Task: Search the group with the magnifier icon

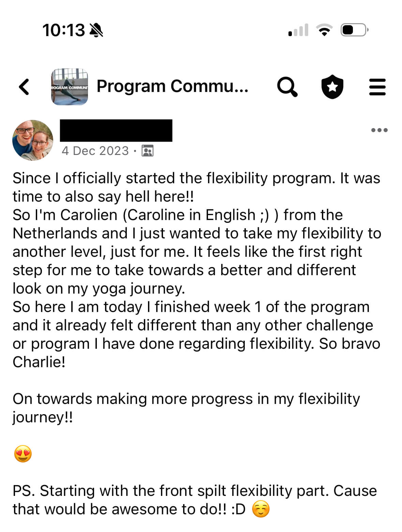Action: (287, 87)
